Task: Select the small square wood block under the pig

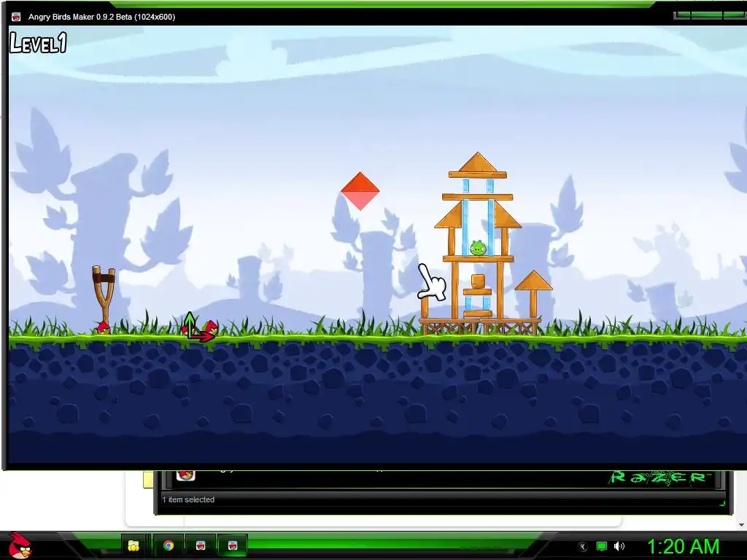Action: click(x=478, y=281)
